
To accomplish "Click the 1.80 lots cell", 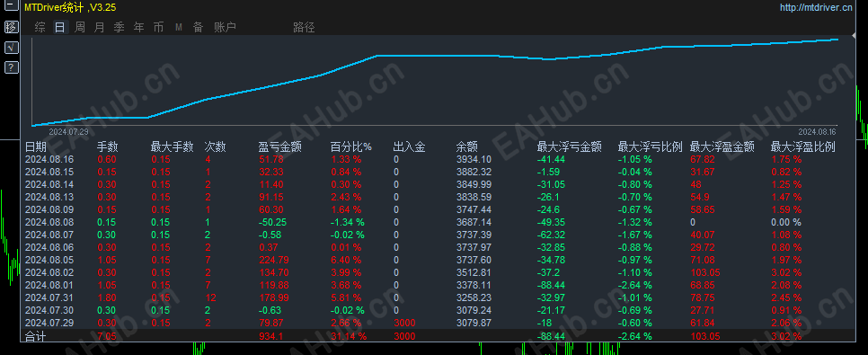I will (x=107, y=298).
